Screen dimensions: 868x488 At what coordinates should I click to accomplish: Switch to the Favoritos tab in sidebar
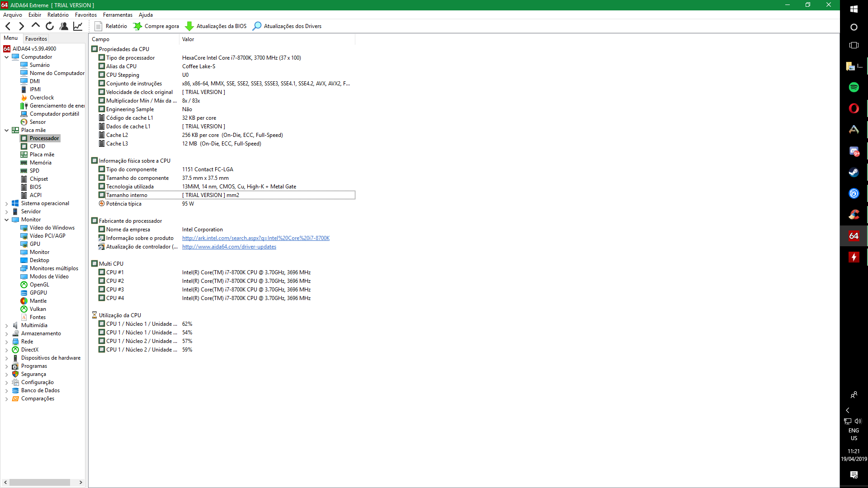tap(36, 39)
